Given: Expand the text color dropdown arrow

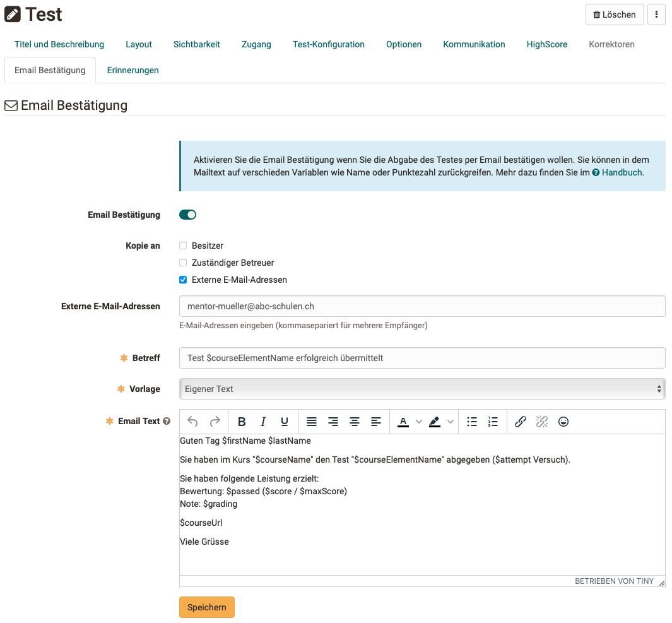Looking at the screenshot, I should click(418, 422).
